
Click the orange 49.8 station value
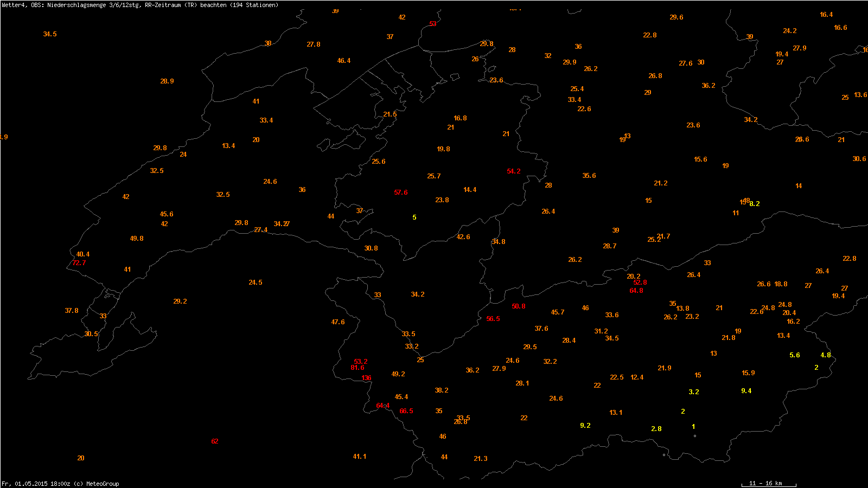point(137,239)
